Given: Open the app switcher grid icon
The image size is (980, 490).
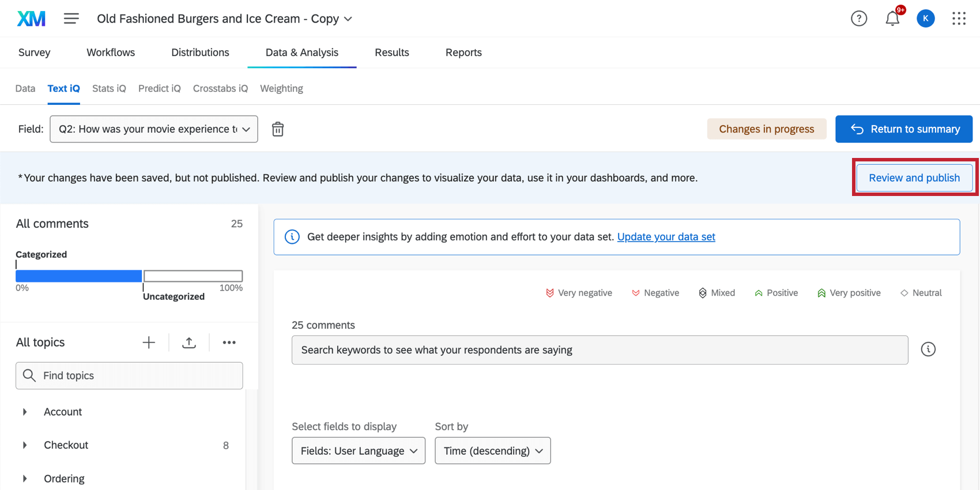Looking at the screenshot, I should (959, 19).
